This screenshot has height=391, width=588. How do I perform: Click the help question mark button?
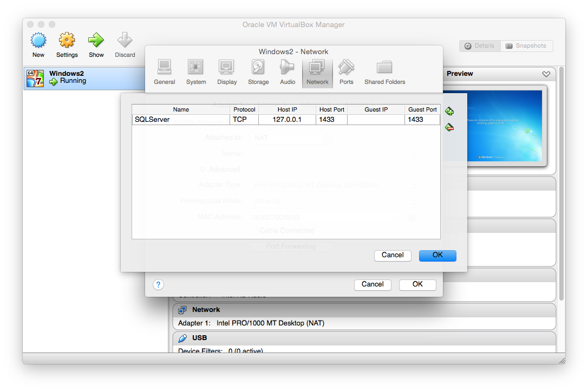pos(158,285)
